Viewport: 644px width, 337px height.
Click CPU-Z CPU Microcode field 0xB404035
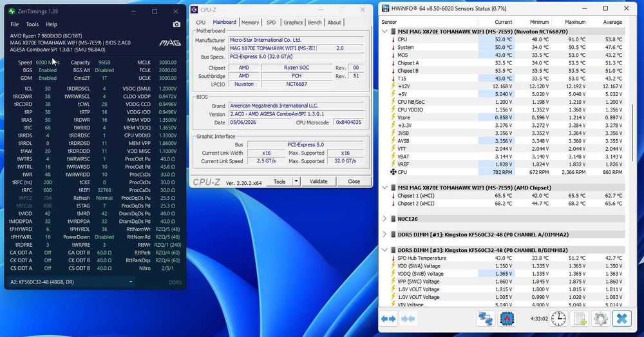(348, 122)
